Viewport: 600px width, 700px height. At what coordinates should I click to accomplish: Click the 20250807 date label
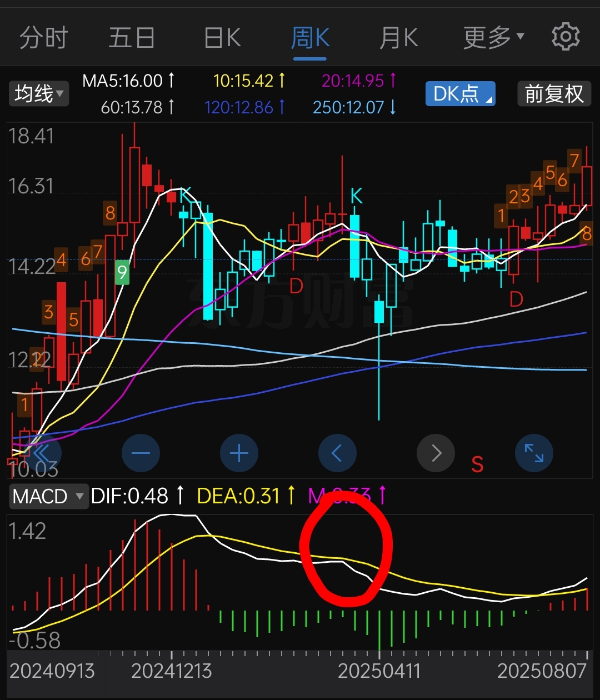542,671
